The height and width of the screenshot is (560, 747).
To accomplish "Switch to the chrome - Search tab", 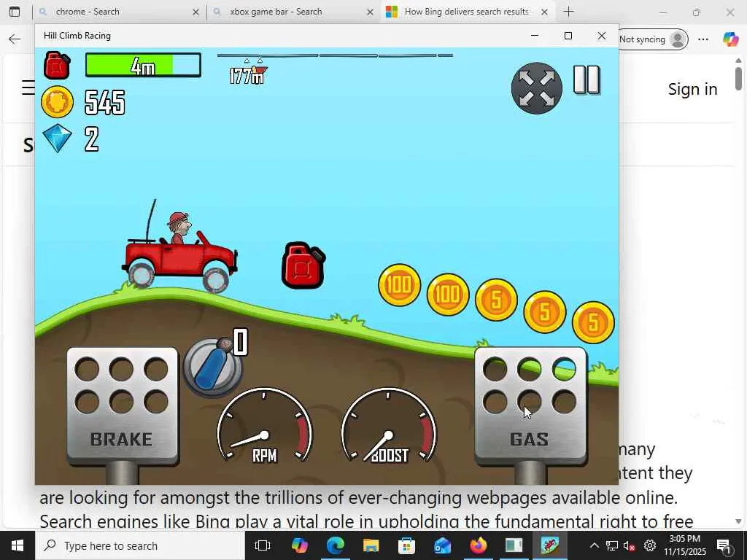I will coord(119,12).
